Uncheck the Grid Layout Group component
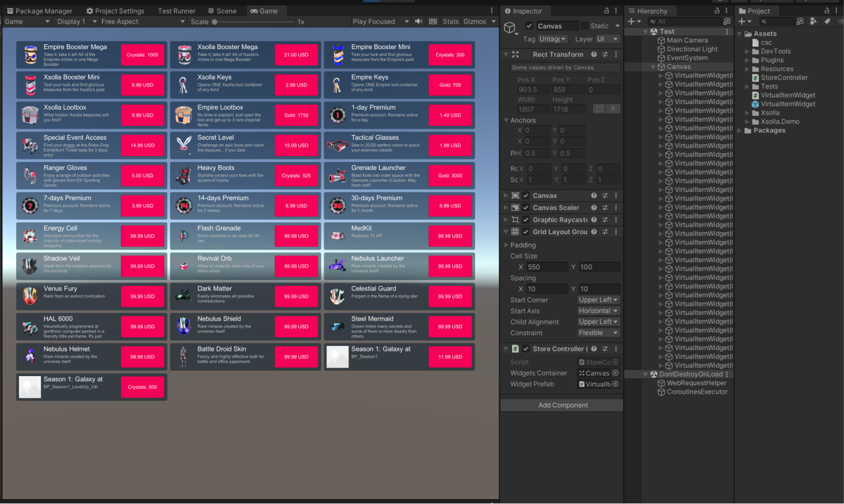This screenshot has height=504, width=844. pos(526,232)
